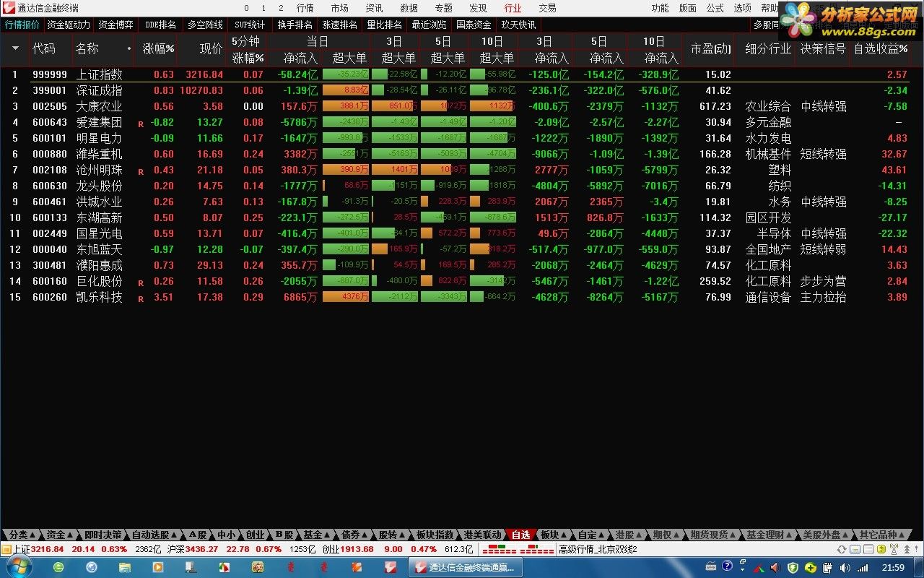Click the red-green market breadth bars indicator
The image size is (924, 578).
(x=518, y=550)
